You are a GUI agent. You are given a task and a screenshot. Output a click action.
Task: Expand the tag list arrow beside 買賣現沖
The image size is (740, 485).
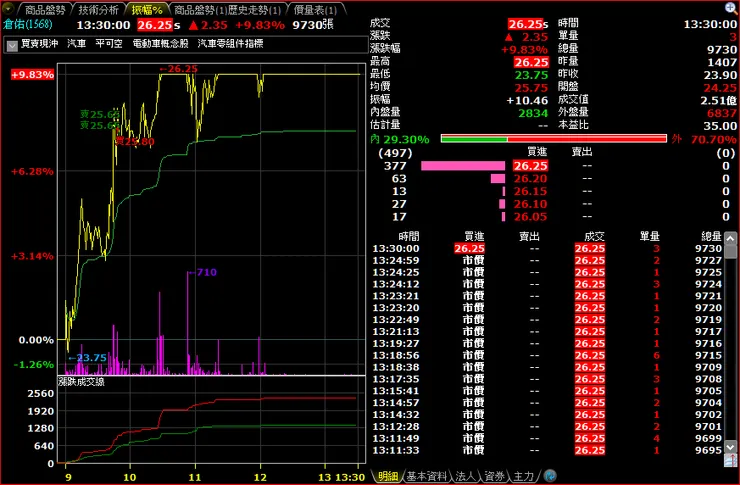(x=12, y=45)
